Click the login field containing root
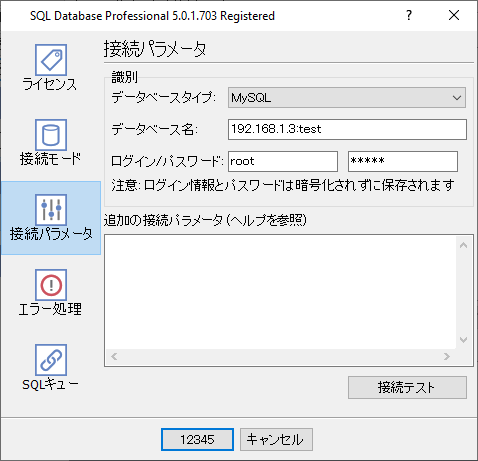The image size is (478, 461). 283,161
